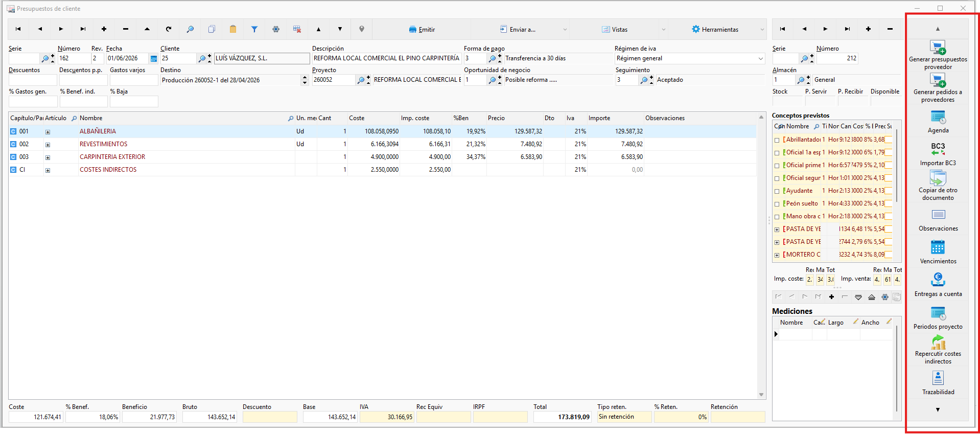Check the Ayudante concept checkbox
The width and height of the screenshot is (980, 434).
(x=777, y=191)
